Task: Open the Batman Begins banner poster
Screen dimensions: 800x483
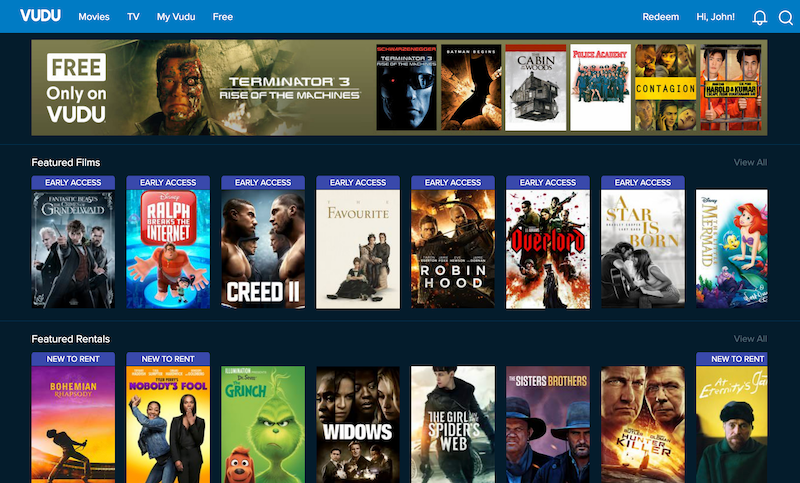Action: pyautogui.click(x=471, y=87)
